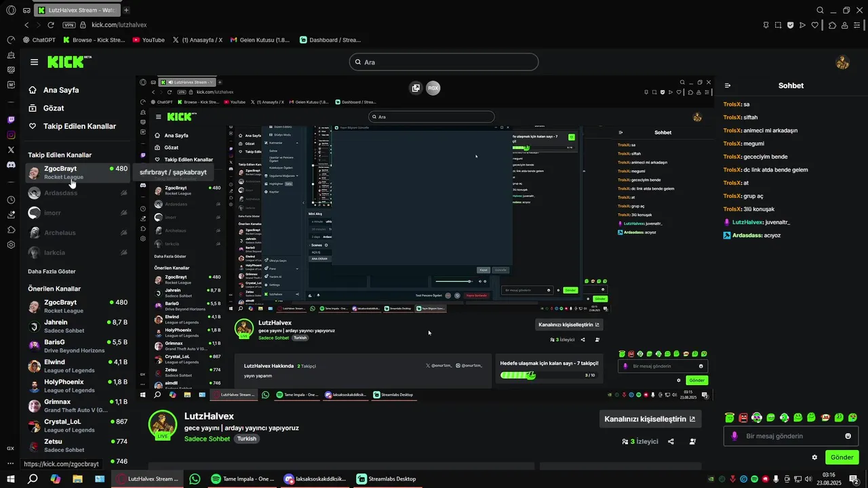The width and height of the screenshot is (868, 488).
Task: Click the Opera tab search magnifier icon
Action: point(820,10)
